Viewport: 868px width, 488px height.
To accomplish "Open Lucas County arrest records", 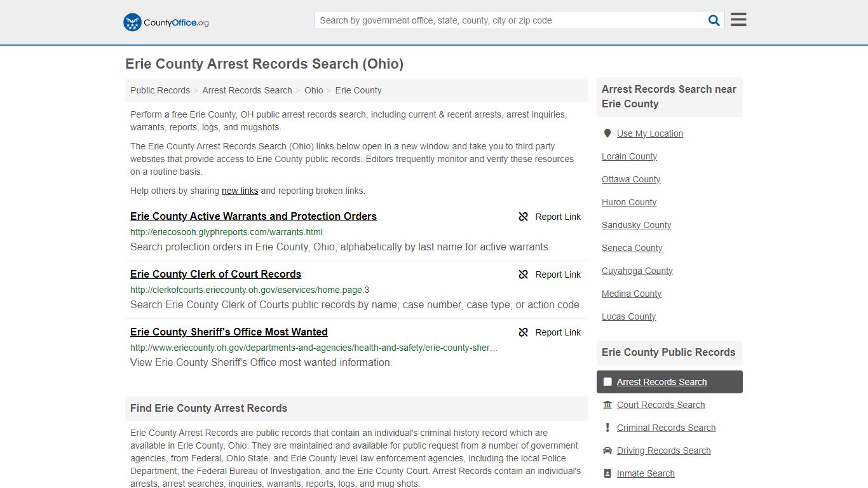I will 628,316.
